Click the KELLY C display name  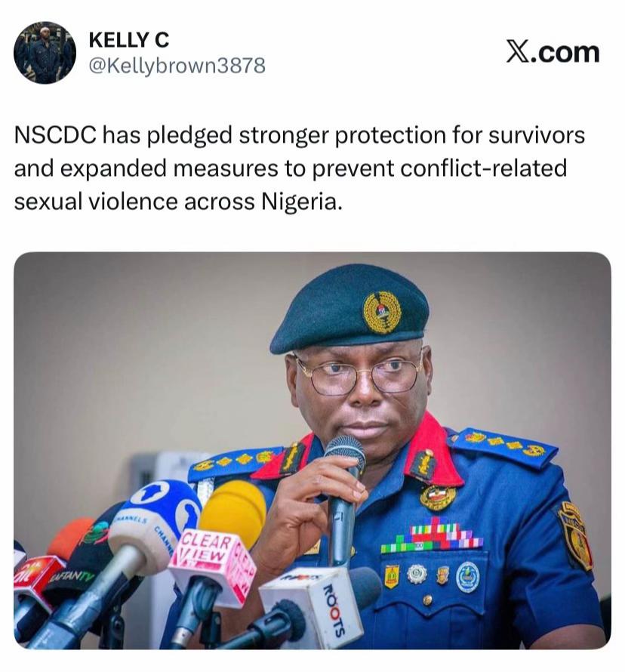pos(128,40)
